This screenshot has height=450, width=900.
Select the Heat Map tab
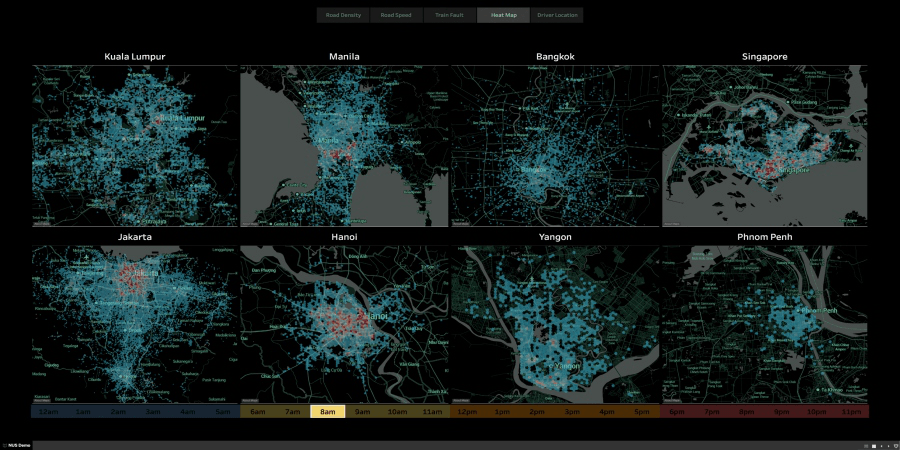(x=503, y=15)
